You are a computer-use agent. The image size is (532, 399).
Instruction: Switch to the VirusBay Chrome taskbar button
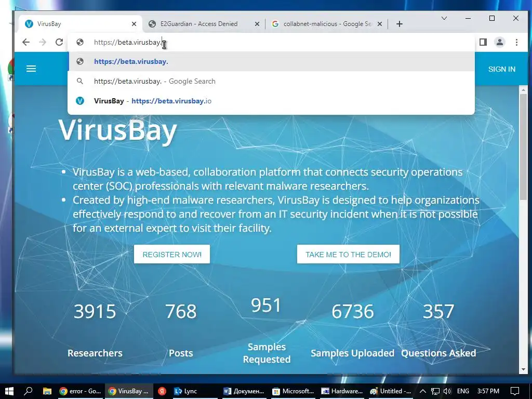129,391
